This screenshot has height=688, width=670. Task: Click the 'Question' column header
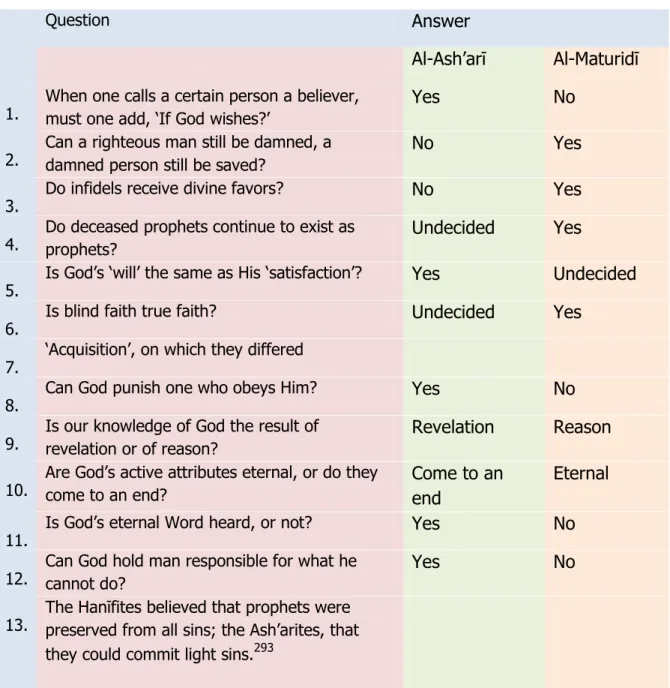[x=77, y=21]
